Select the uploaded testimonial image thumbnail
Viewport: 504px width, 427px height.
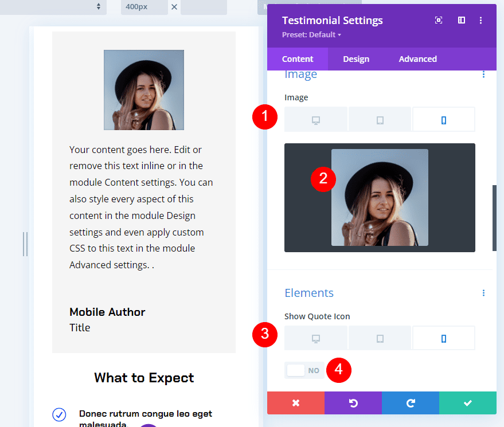(380, 197)
